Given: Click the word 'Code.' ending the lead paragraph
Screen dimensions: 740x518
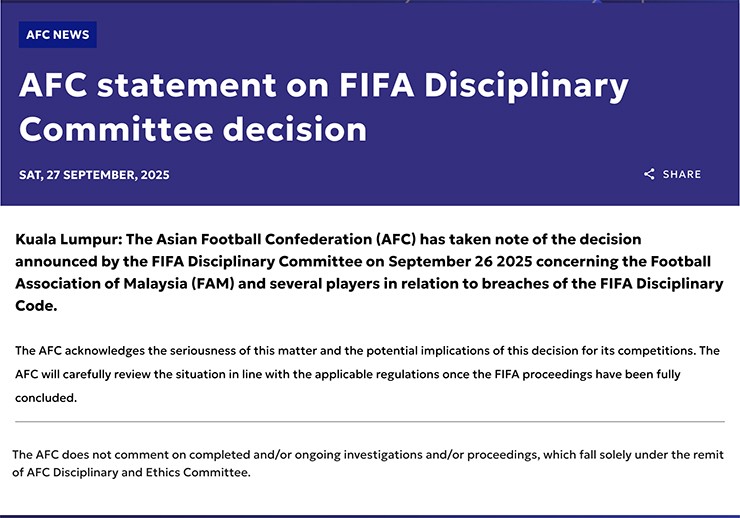Looking at the screenshot, I should pyautogui.click(x=36, y=306).
